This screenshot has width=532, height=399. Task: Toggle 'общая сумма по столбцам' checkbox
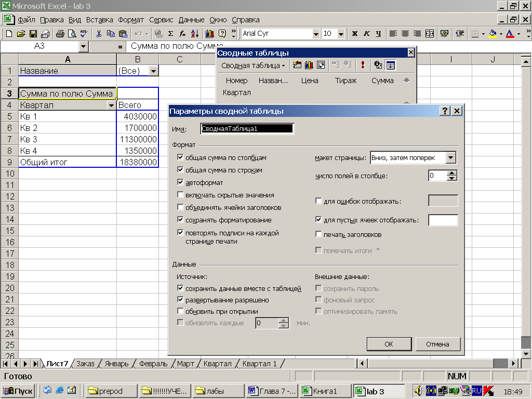180,157
